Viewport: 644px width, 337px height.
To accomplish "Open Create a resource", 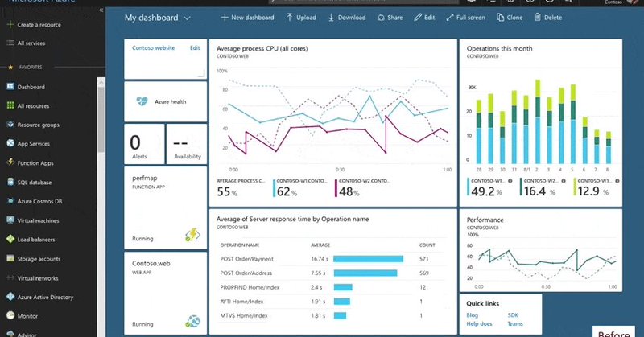I will (35, 25).
